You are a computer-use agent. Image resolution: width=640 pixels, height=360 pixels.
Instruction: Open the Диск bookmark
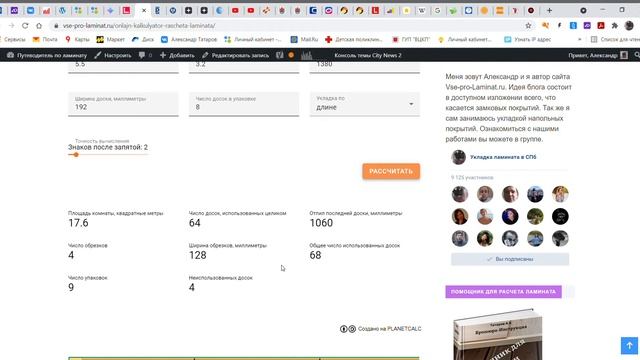[143, 40]
